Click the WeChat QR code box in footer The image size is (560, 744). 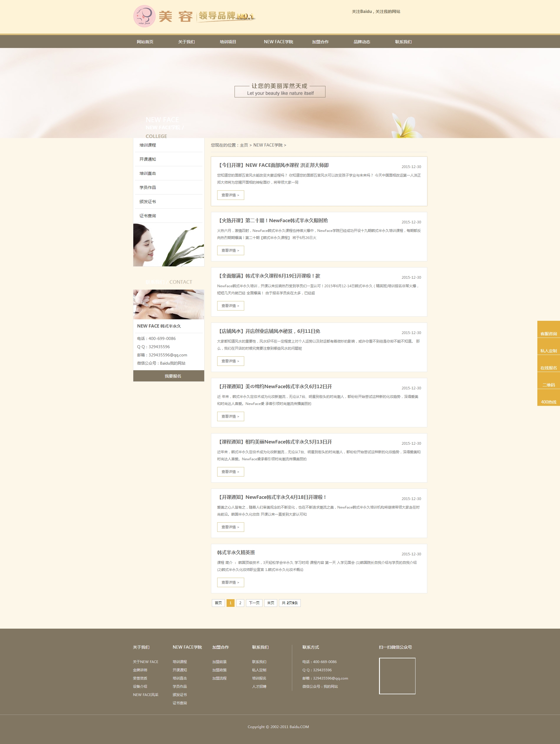[x=397, y=676]
